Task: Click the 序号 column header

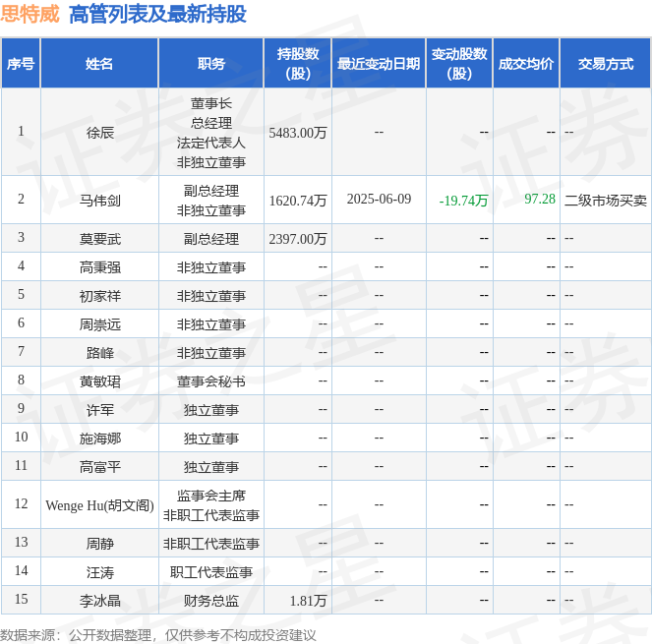Action: pyautogui.click(x=21, y=64)
